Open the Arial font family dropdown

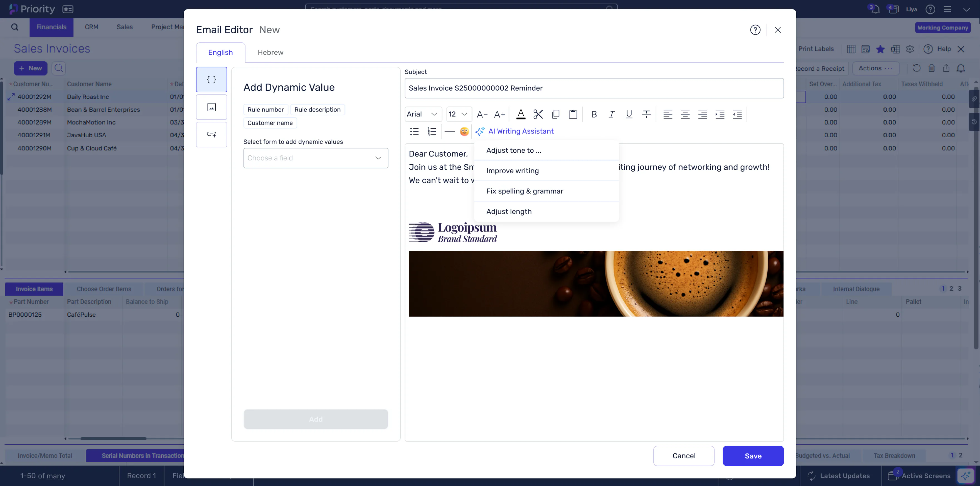[x=422, y=114]
